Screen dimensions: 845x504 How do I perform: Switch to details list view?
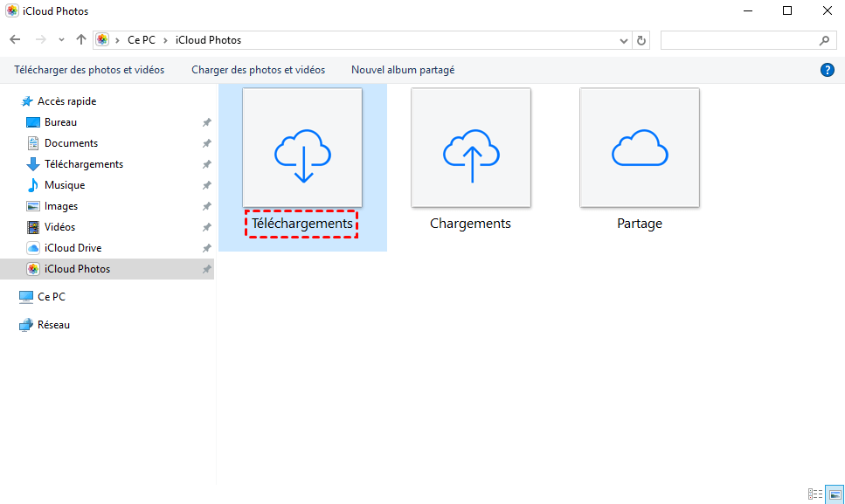[814, 494]
